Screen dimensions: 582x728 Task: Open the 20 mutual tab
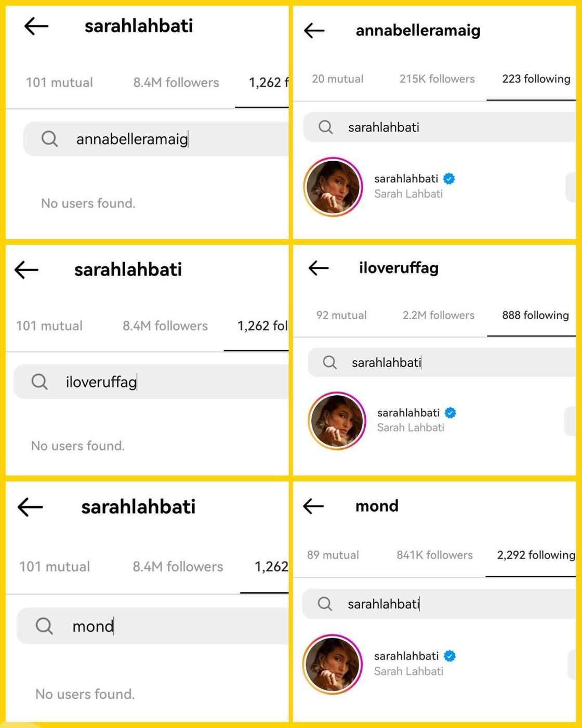pos(337,79)
